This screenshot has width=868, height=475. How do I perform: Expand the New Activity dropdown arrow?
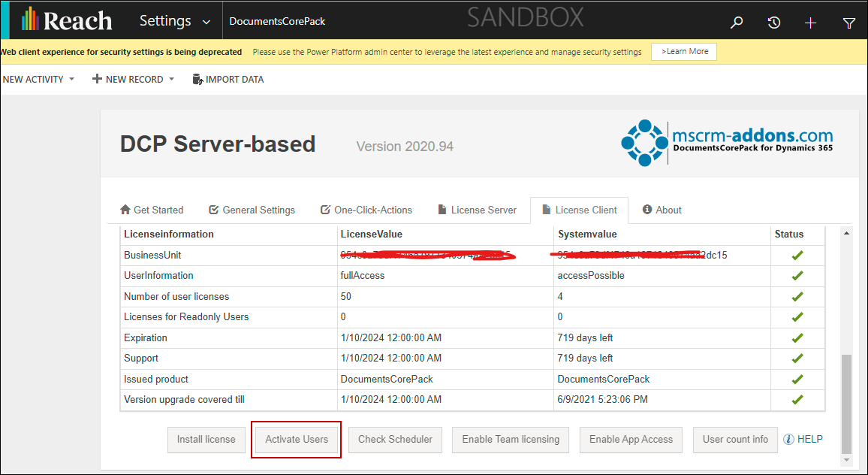tap(72, 80)
